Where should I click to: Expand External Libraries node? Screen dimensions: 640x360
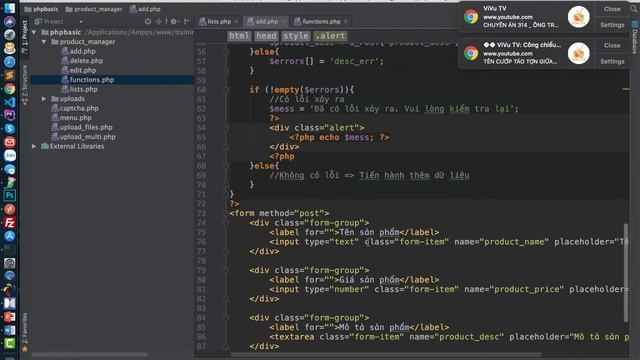coord(34,146)
